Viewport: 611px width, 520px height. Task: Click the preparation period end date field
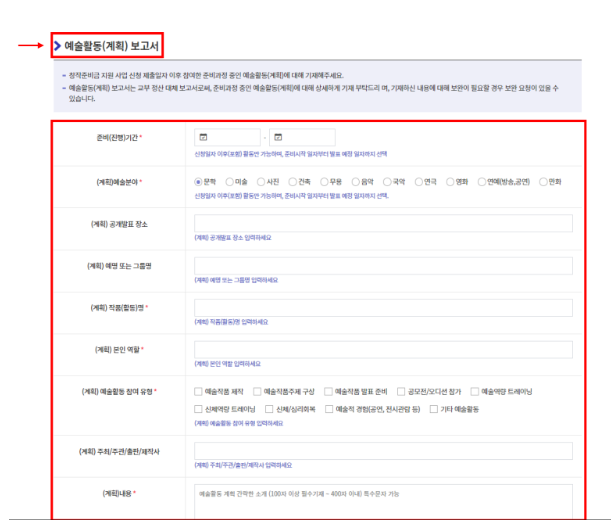[x=302, y=137]
